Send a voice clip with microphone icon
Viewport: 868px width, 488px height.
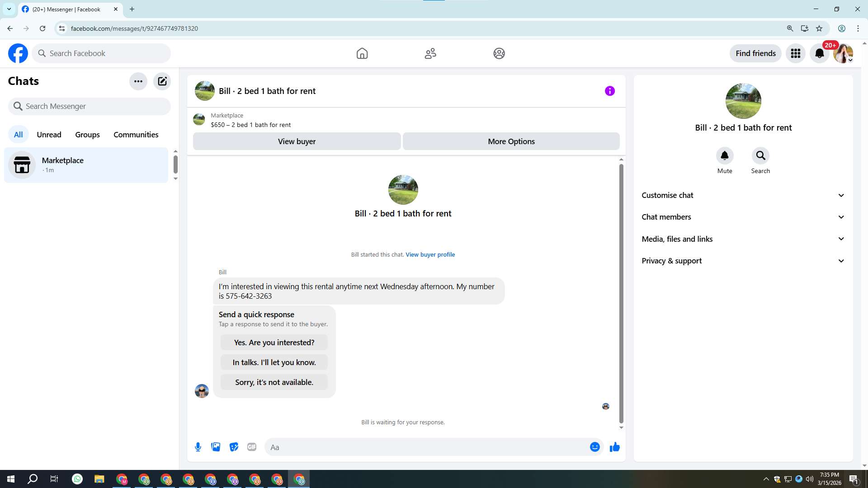click(198, 447)
